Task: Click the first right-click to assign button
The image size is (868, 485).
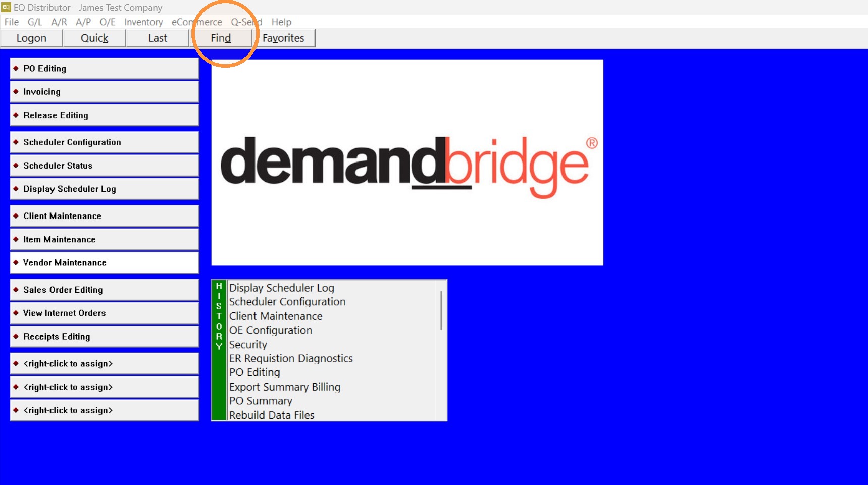Action: (105, 363)
